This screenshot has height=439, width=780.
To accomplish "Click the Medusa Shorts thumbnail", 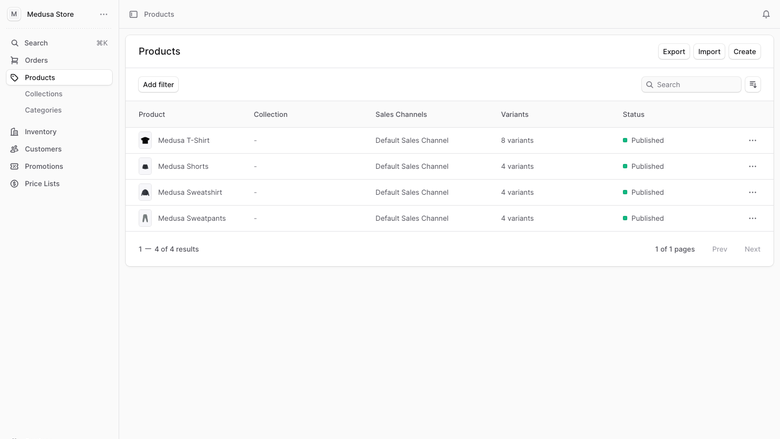I will tap(145, 167).
